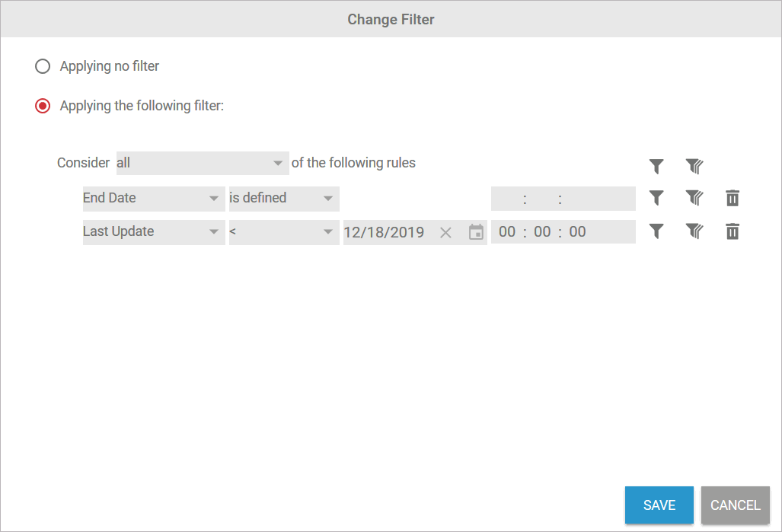Click the group filter icon on the Last Update row

pos(694,231)
